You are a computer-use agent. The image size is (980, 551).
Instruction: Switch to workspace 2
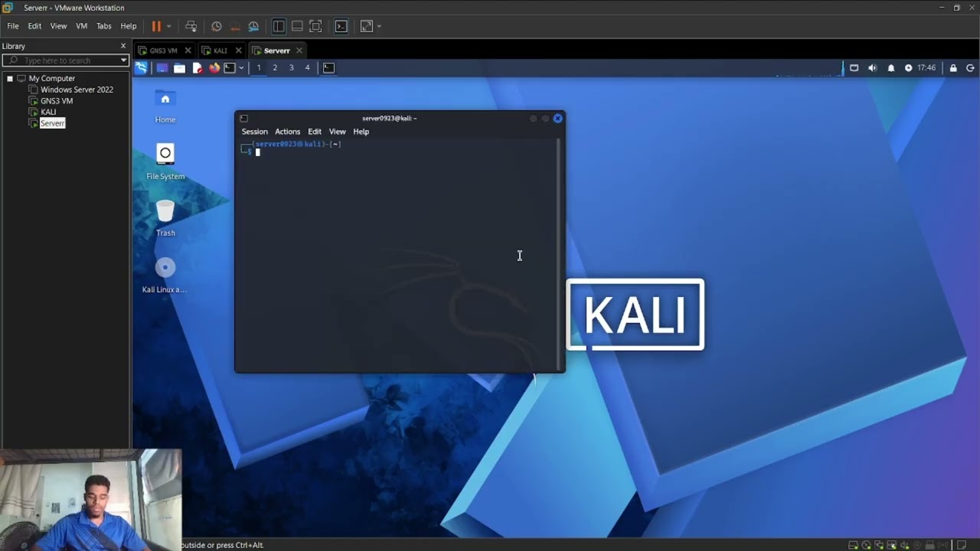275,68
